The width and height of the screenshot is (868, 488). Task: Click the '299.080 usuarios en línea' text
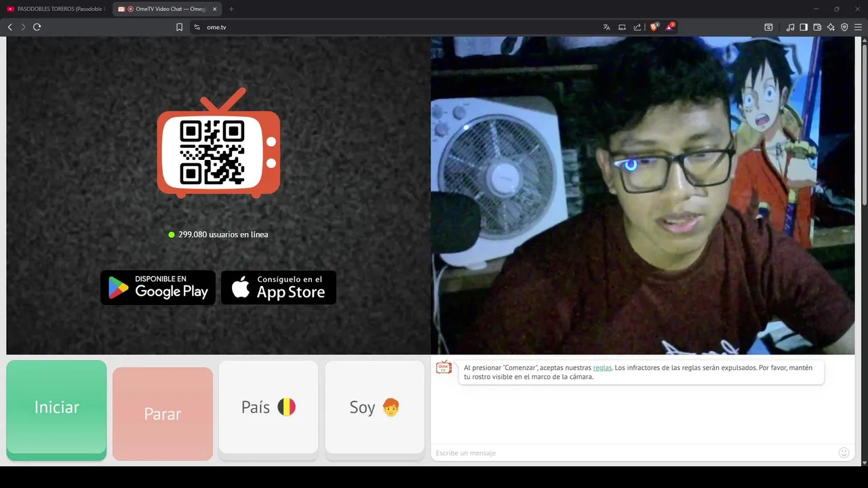point(223,235)
